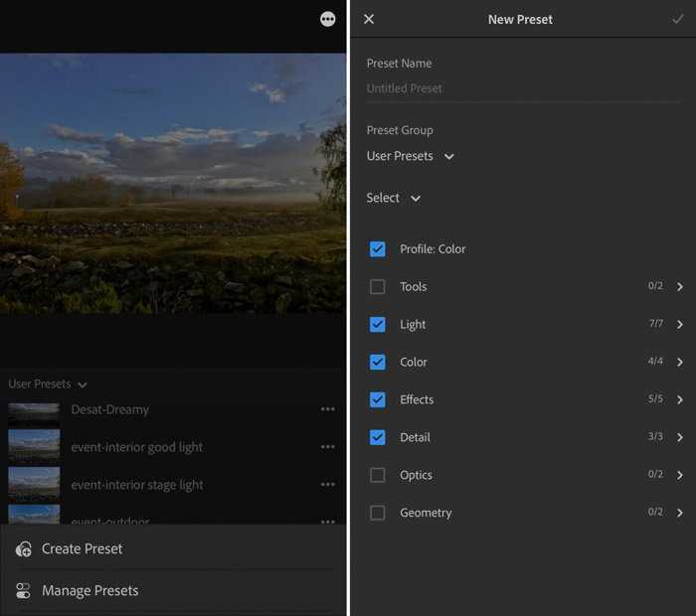Image resolution: width=696 pixels, height=616 pixels.
Task: Open the three-dot options menu above the photo
Action: point(327,19)
